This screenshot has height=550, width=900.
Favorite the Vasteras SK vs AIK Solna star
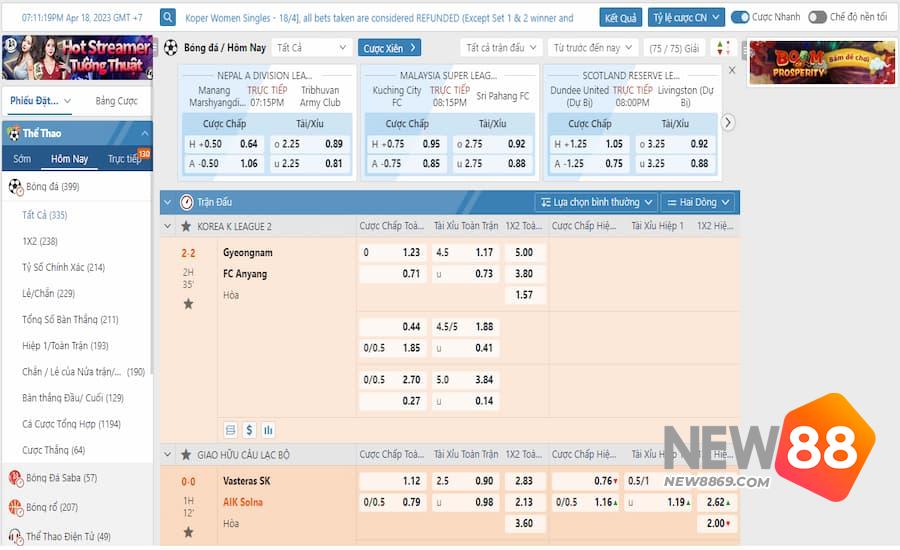tap(188, 532)
